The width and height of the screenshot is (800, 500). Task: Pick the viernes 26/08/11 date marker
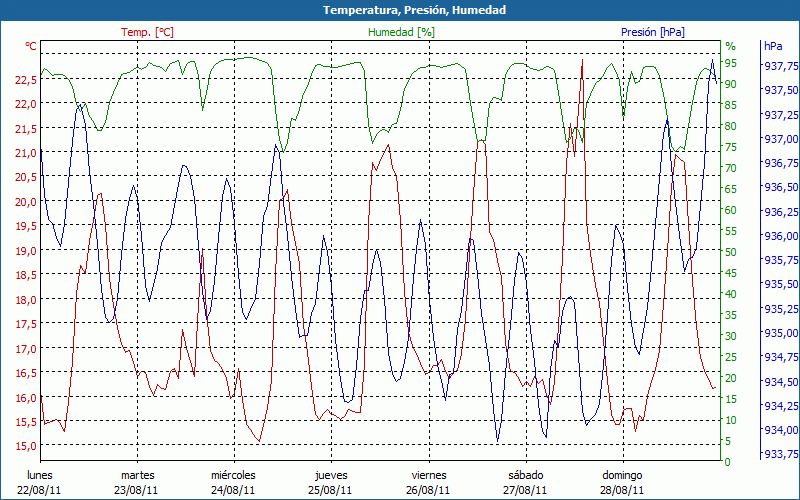coord(428,482)
